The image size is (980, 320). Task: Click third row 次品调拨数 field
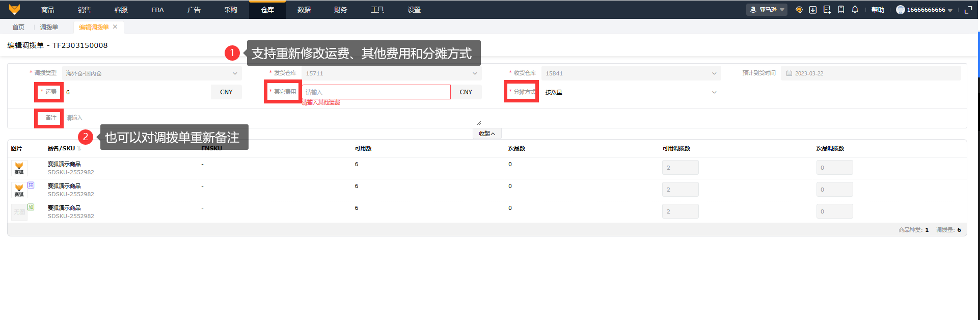click(834, 211)
